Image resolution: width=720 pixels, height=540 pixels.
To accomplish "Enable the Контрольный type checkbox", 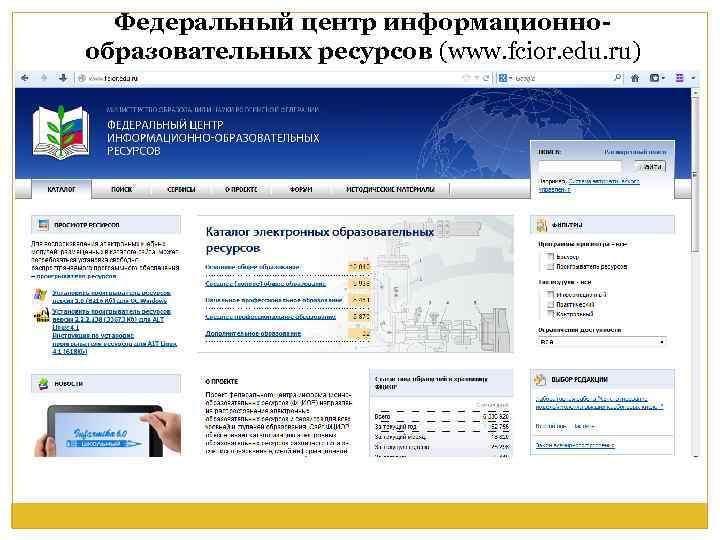I will tap(550, 314).
